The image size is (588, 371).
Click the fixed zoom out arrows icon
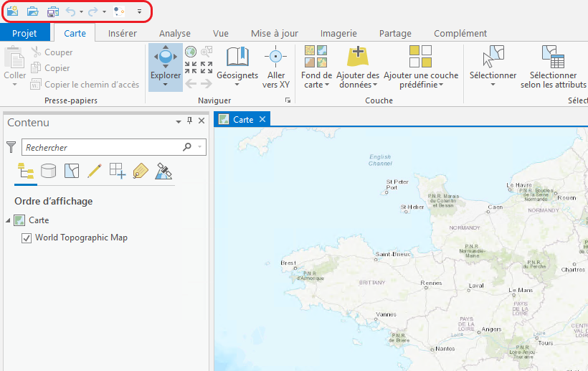[x=207, y=67]
